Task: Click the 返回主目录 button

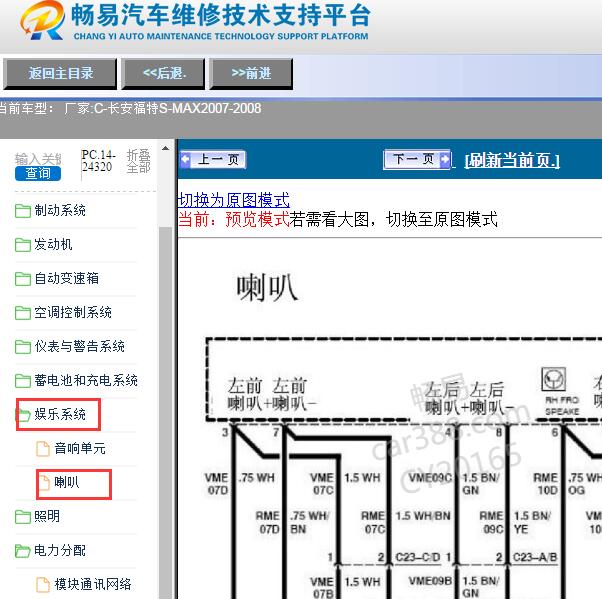Action: coord(60,74)
